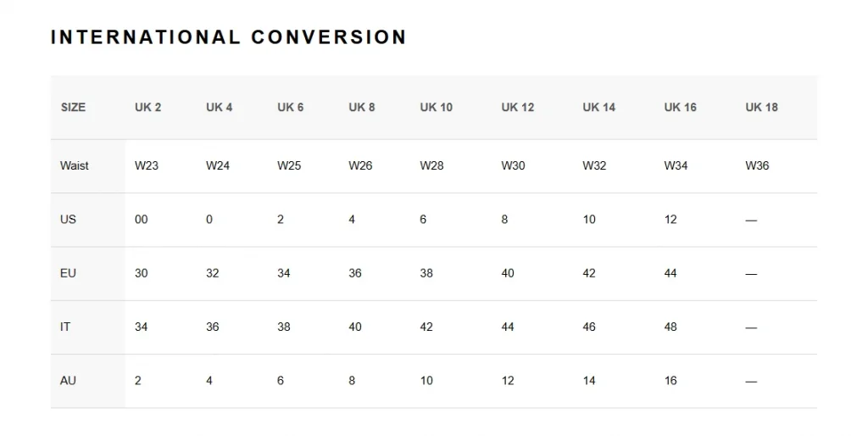This screenshot has height=436, width=868.
Task: Click waist value W23
Action: tap(147, 165)
